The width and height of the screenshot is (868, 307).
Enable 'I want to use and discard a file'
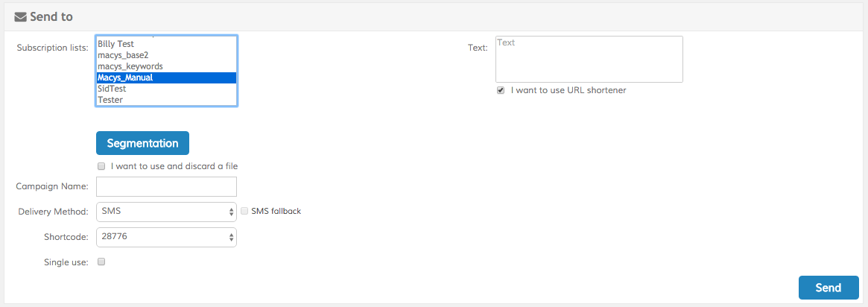[101, 166]
